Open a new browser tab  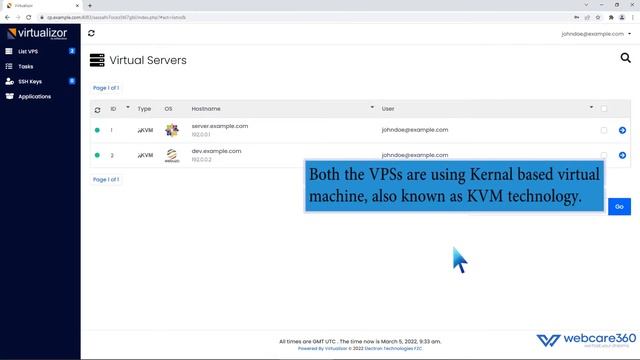click(90, 6)
